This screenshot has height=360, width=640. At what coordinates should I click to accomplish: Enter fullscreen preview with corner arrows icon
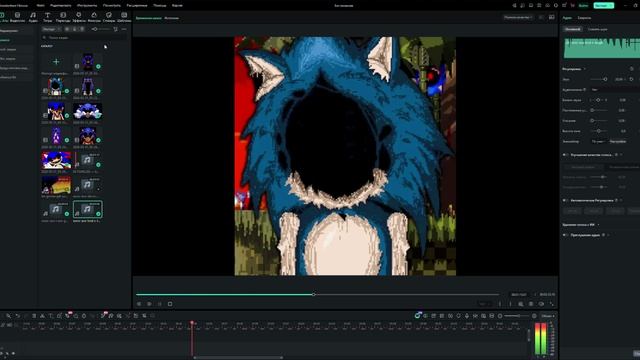click(552, 304)
